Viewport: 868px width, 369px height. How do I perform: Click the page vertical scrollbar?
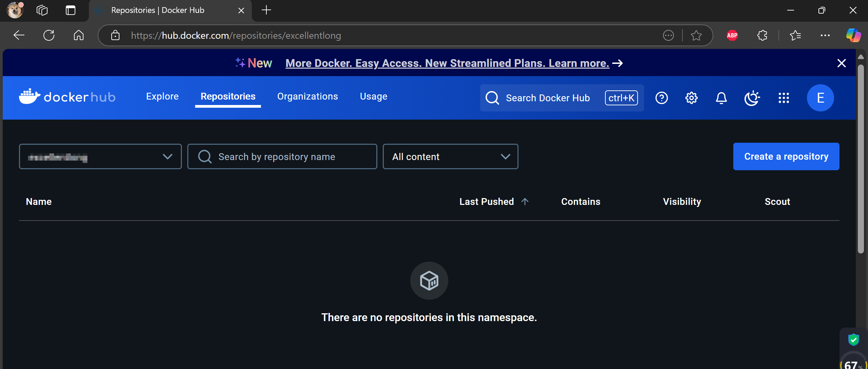click(861, 160)
